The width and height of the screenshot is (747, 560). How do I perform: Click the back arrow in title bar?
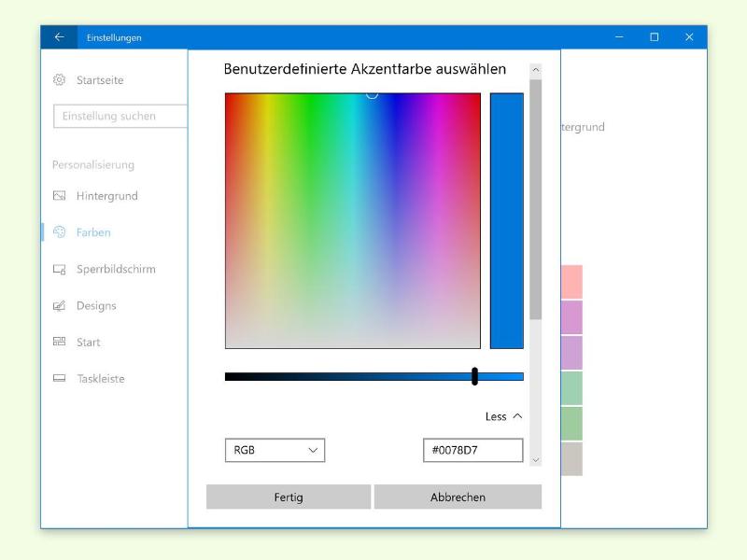59,37
